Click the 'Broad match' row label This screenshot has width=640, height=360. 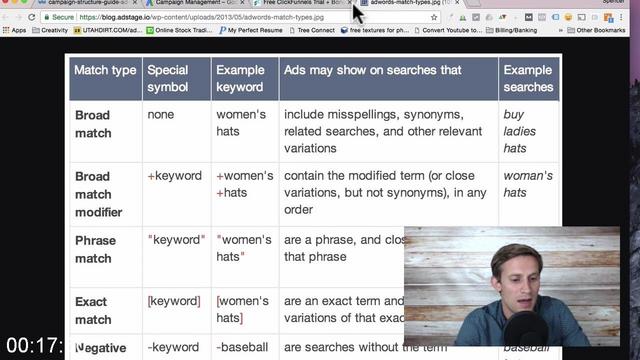93,124
